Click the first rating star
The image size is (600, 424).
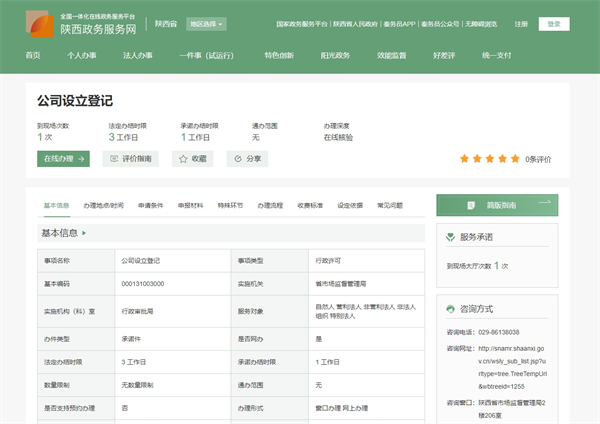pyautogui.click(x=465, y=159)
